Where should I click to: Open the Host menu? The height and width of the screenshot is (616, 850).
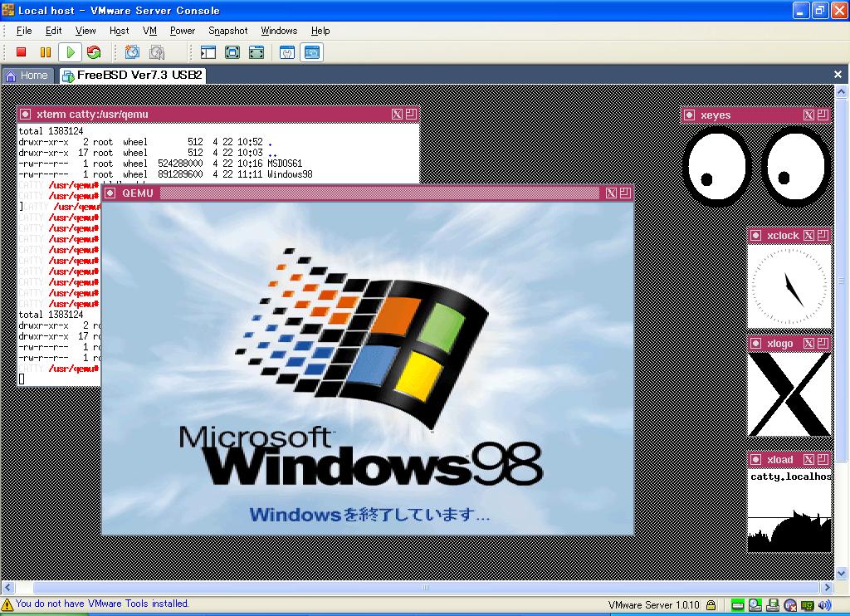[120, 31]
